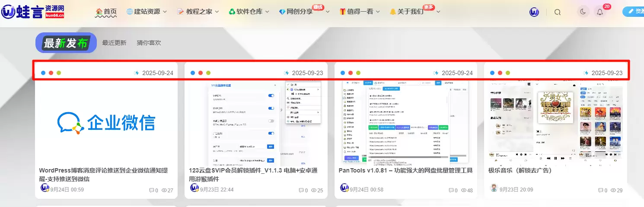This screenshot has width=644, height=207.
Task: Click the eye icon with 48 views
Action: click(x=464, y=190)
